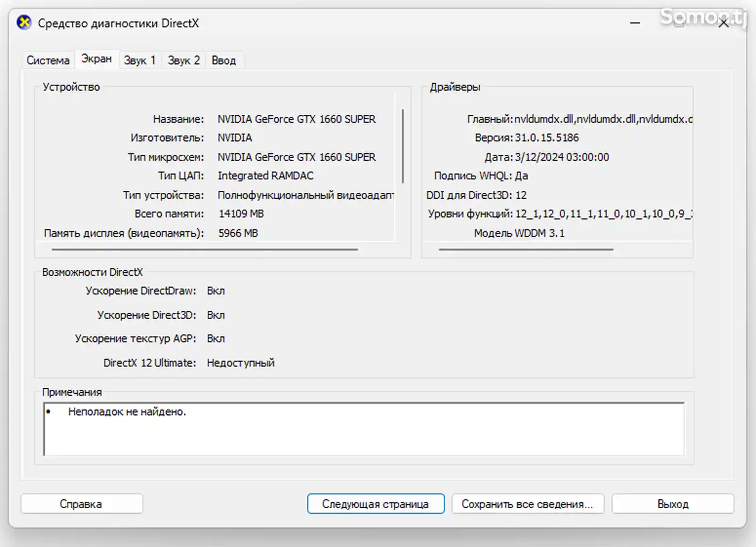756x547 pixels.
Task: Click the DirectX diagnostic tool title icon
Action: (x=24, y=23)
